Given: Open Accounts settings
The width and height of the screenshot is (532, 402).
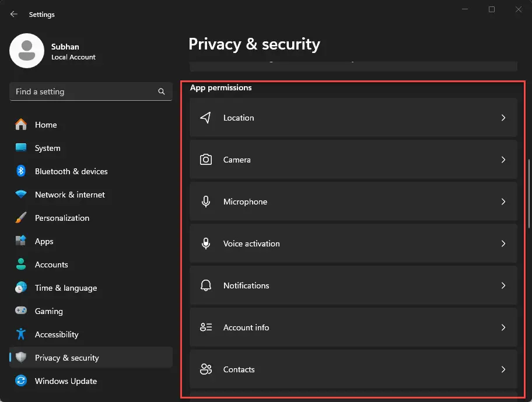Looking at the screenshot, I should (x=91, y=265).
